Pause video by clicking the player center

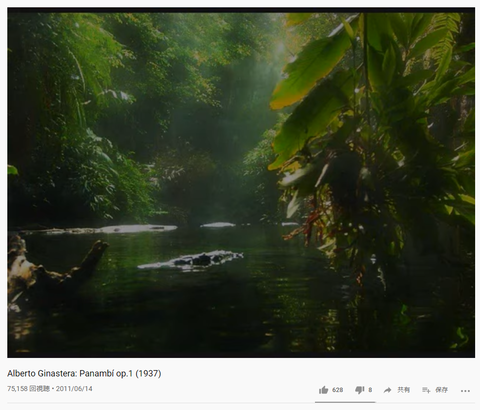[x=241, y=183]
